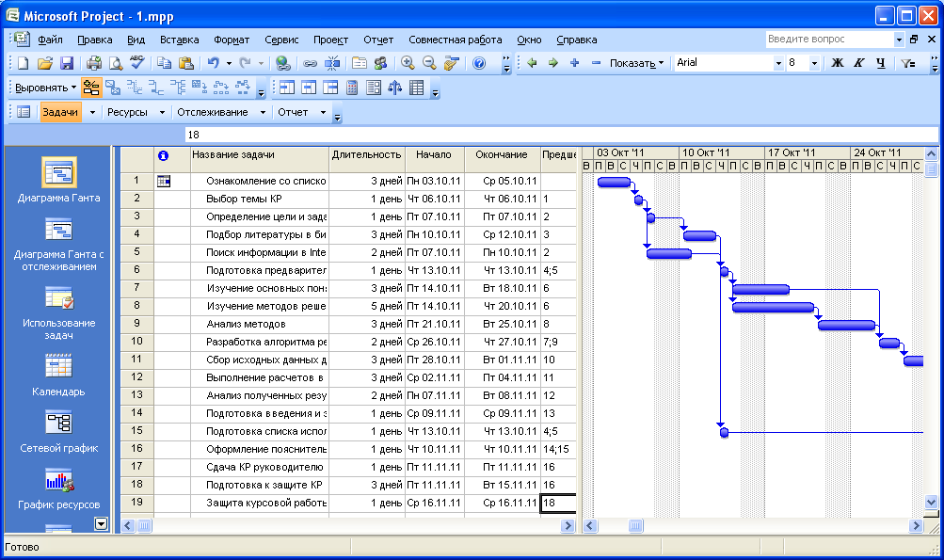Unlink tasks with the broken chain icon
The width and height of the screenshot is (944, 560).
[331, 63]
